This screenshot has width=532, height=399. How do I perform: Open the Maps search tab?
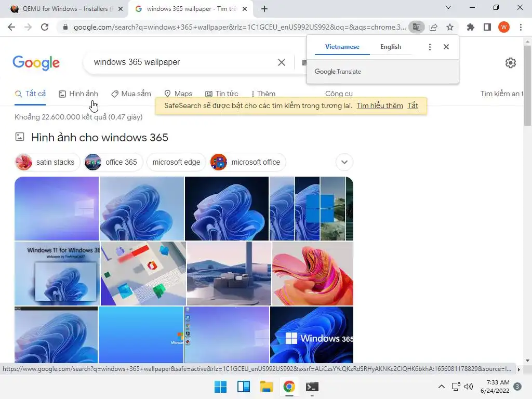pyautogui.click(x=178, y=94)
